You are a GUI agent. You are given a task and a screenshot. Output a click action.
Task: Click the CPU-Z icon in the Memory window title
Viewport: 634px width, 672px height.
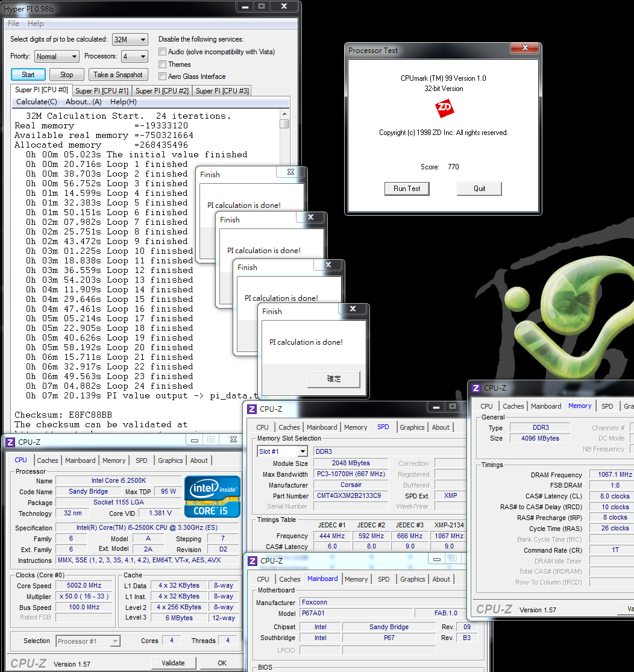(476, 388)
